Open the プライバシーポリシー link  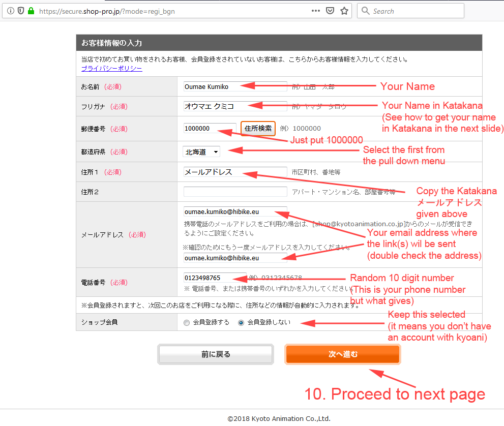pos(111,69)
